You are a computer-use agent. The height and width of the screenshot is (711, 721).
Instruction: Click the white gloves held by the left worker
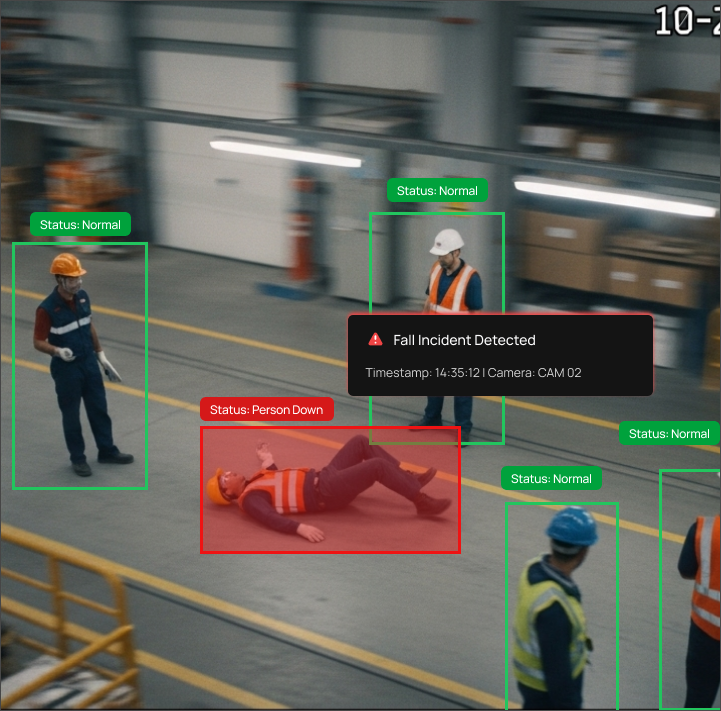107,365
